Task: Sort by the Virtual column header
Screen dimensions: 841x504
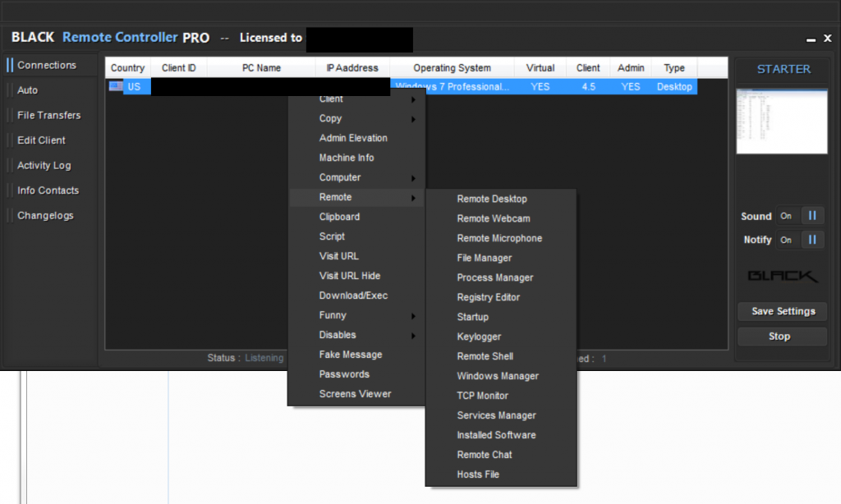Action: click(x=540, y=68)
